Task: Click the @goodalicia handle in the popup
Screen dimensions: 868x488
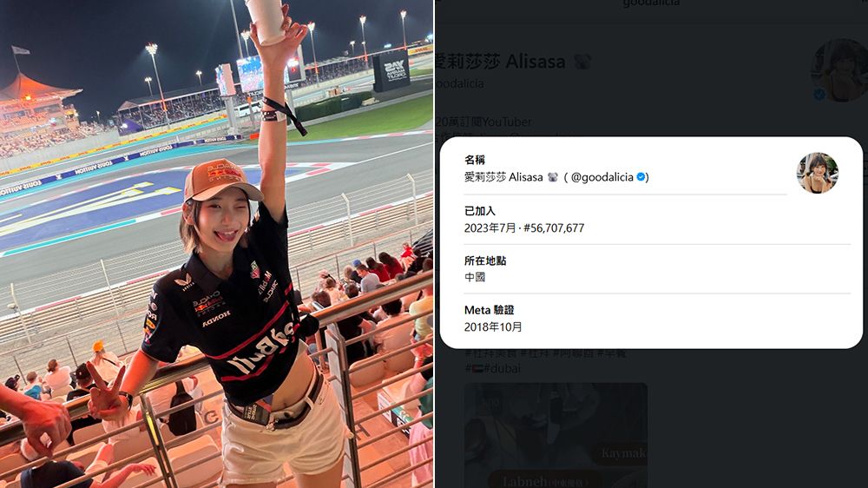Action: [602, 177]
